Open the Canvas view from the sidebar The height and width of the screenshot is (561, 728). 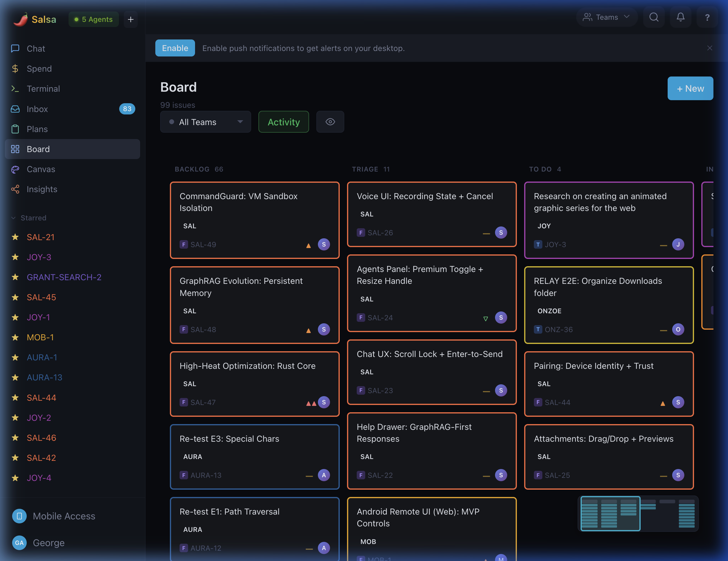(x=41, y=169)
